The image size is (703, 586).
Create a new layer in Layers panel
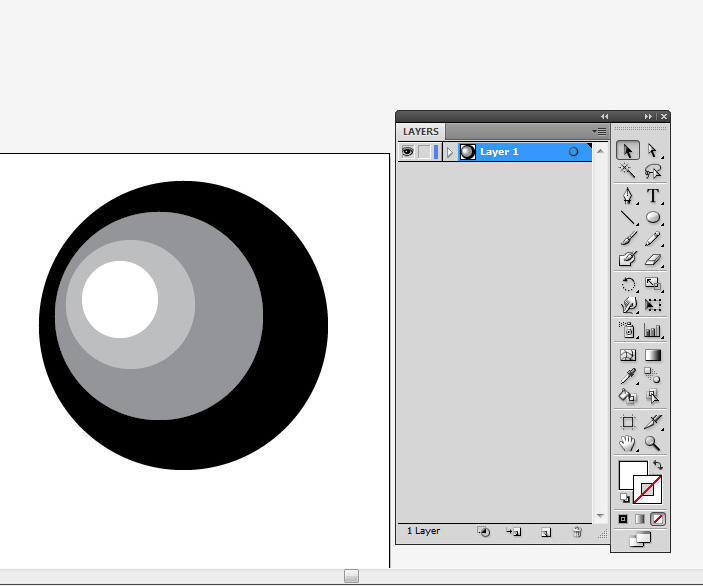pyautogui.click(x=546, y=533)
